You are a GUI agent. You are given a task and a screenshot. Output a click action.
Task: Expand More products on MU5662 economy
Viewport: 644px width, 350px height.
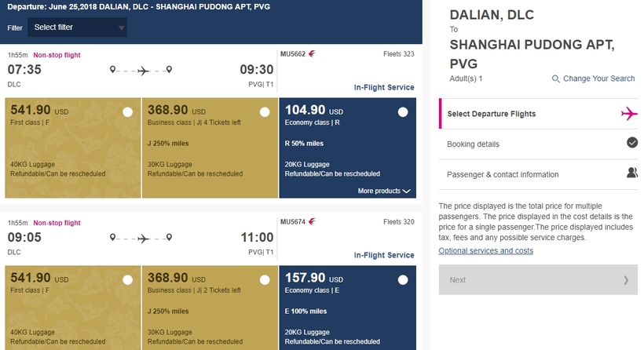tap(384, 191)
